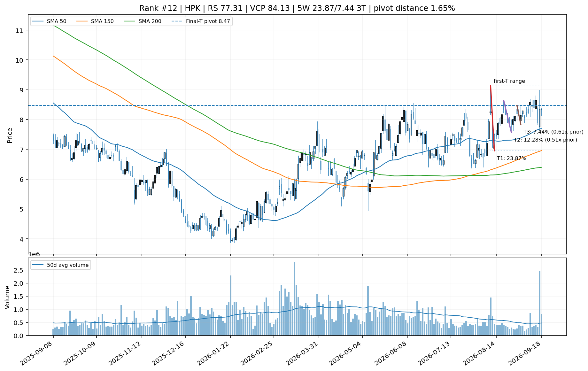This screenshot has width=588, height=371.
Task: Click the chart title starting 'Rank #12 | HPK'
Action: click(297, 8)
